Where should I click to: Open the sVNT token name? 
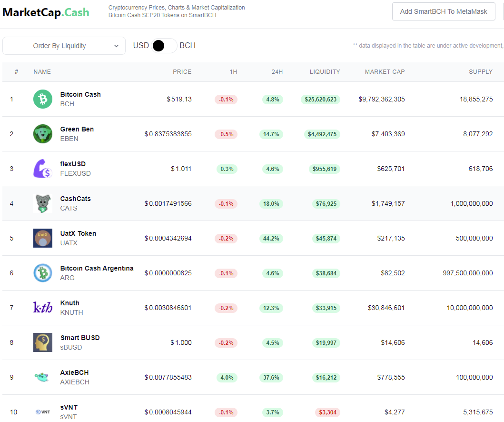click(69, 407)
